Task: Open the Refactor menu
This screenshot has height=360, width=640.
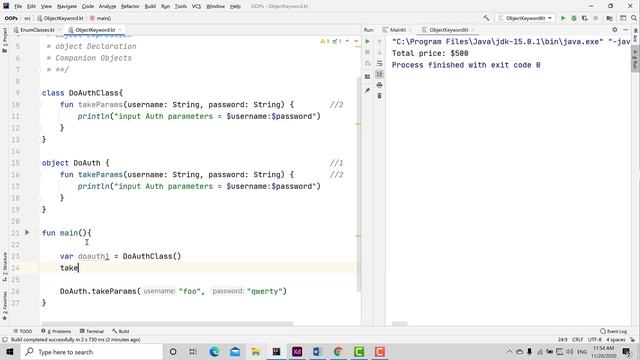Action: pyautogui.click(x=130, y=6)
